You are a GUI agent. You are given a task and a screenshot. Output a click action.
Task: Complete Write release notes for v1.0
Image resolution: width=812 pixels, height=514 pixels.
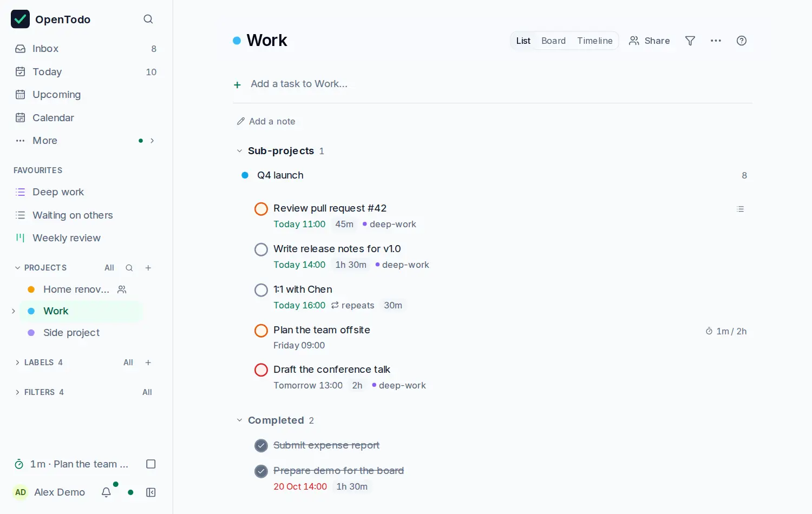[x=261, y=249]
